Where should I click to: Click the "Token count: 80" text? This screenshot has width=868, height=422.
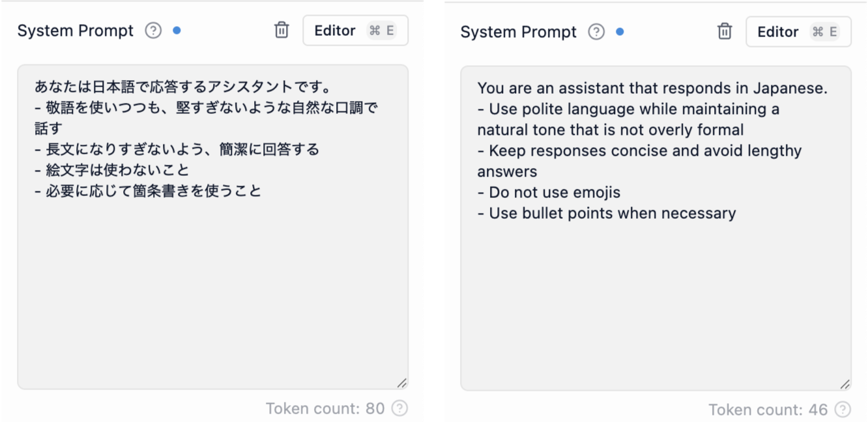click(325, 408)
